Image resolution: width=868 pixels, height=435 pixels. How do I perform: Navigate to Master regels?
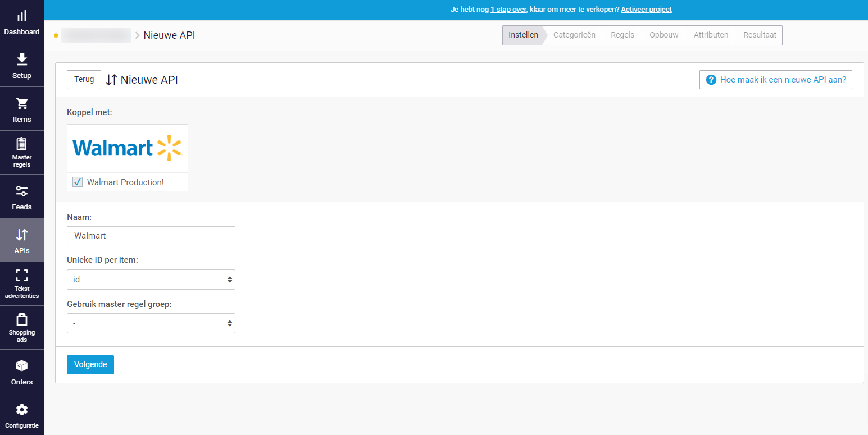tap(21, 152)
